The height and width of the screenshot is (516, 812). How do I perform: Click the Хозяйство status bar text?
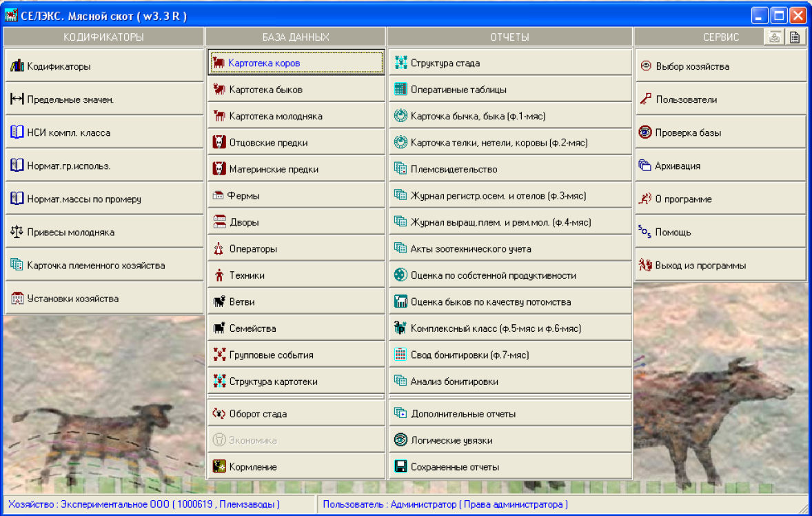[x=143, y=504]
